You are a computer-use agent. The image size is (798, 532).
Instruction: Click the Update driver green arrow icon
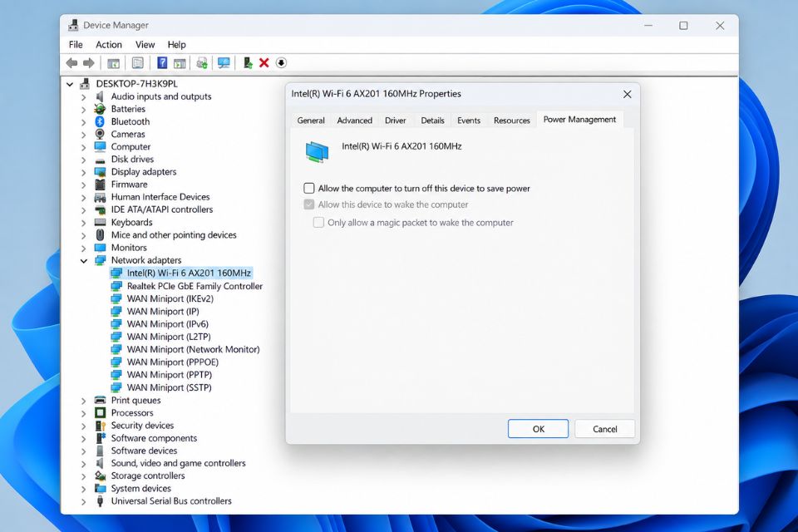[x=248, y=62]
